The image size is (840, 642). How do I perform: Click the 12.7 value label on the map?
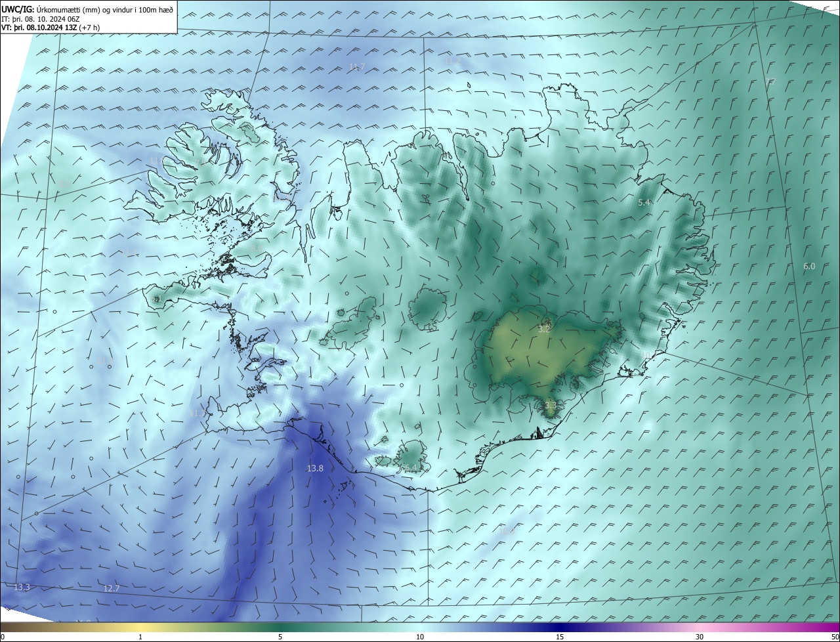pyautogui.click(x=112, y=588)
